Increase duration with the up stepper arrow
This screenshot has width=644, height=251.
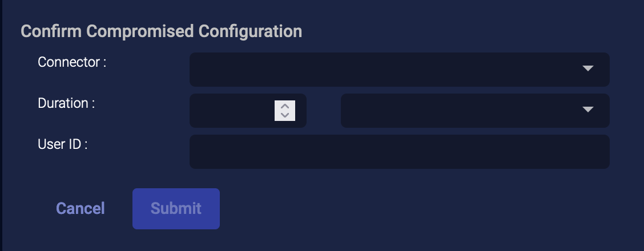click(x=285, y=106)
